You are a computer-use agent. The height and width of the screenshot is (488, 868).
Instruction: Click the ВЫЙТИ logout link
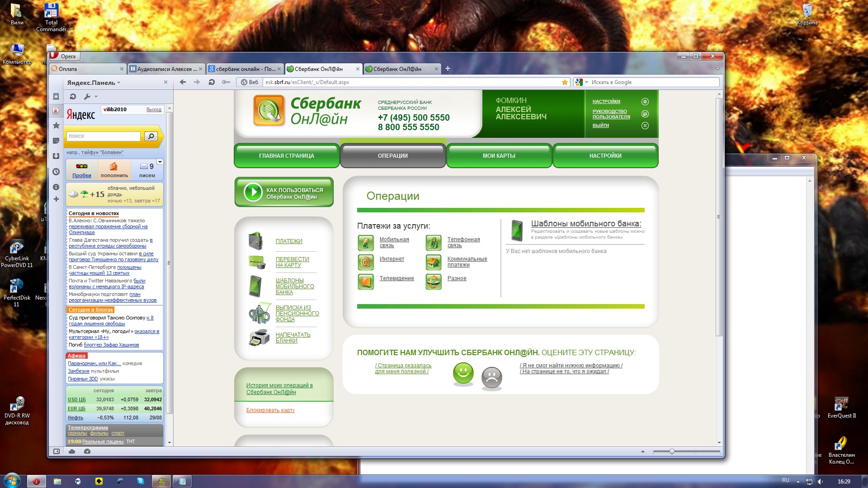601,126
